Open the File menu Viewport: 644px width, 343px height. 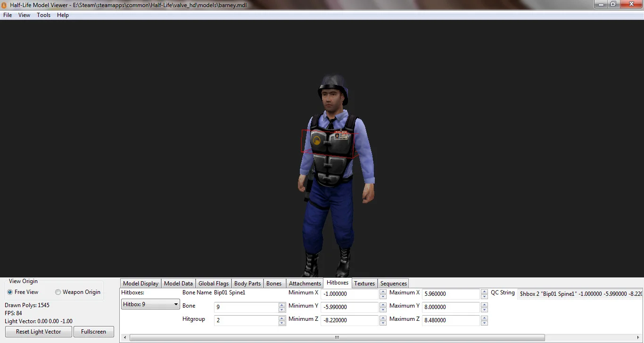tap(8, 15)
